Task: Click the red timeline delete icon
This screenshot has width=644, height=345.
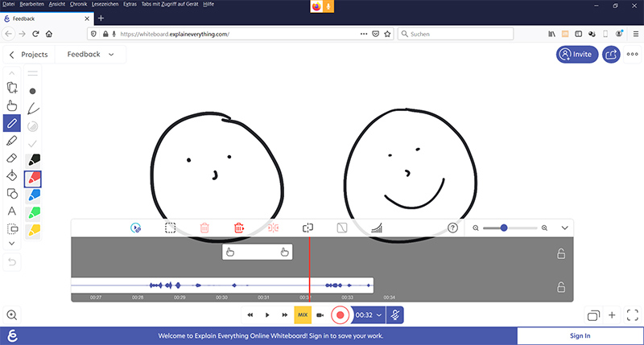Action: tap(238, 228)
